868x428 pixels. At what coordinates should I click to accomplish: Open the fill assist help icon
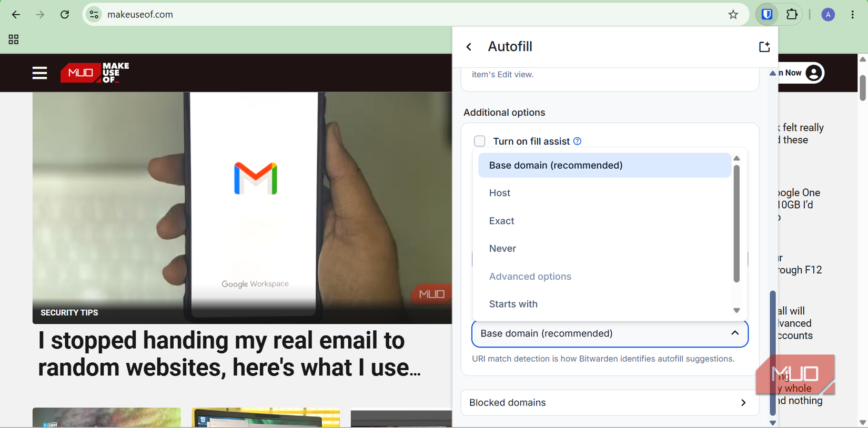578,141
